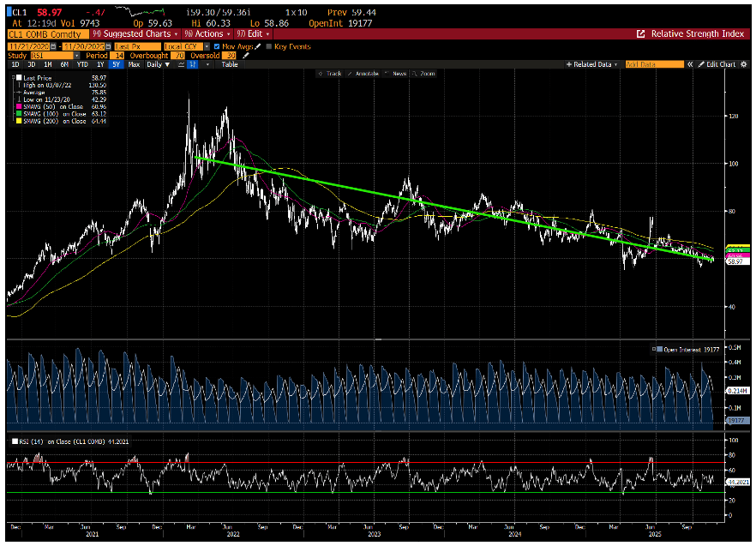Select the 3D time range
Screen dimensions: 756x546
click(x=32, y=64)
